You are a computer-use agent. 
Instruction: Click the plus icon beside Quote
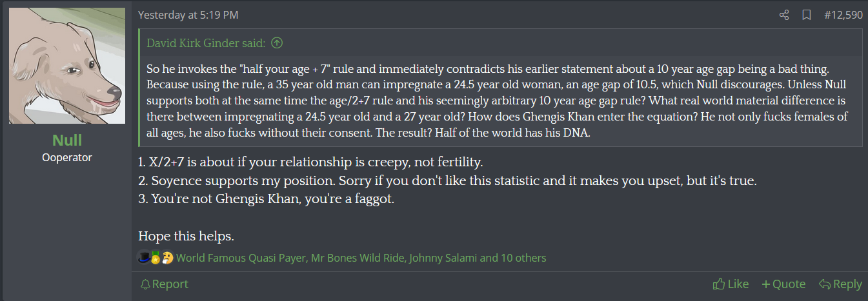(x=765, y=284)
